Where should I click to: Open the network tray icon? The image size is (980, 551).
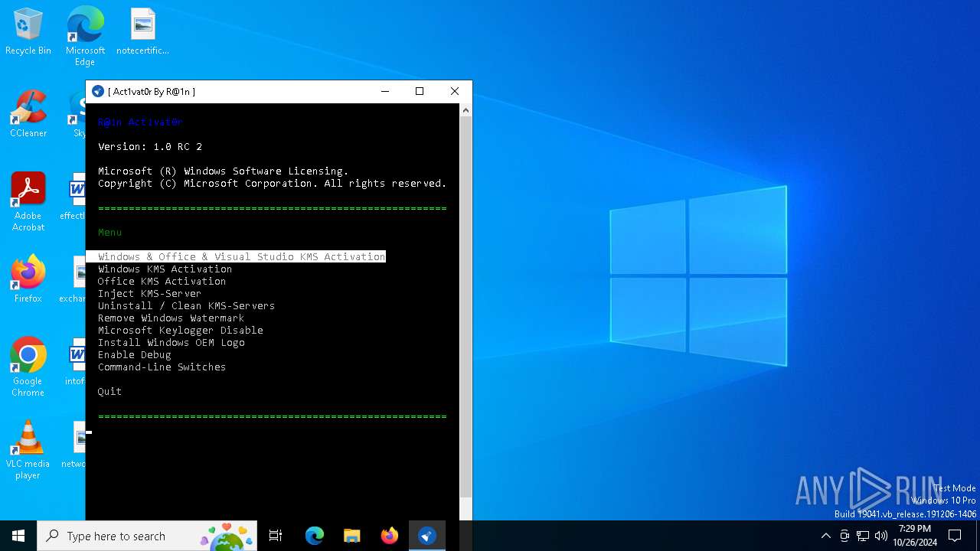coord(863,536)
